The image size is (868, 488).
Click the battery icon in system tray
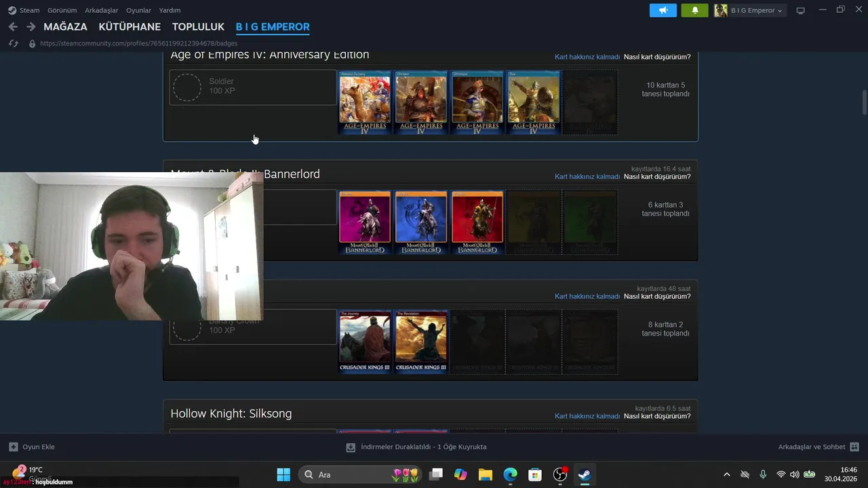click(x=809, y=474)
